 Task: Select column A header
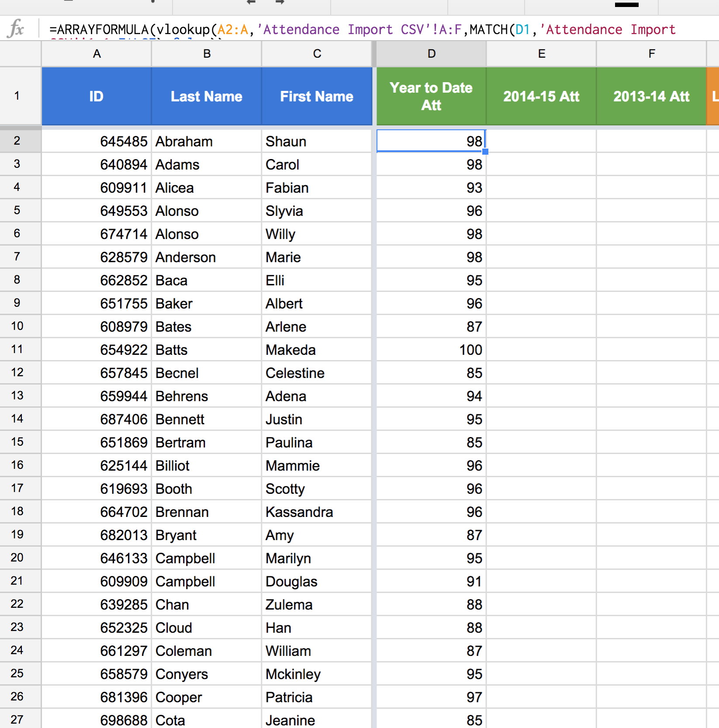coord(97,54)
